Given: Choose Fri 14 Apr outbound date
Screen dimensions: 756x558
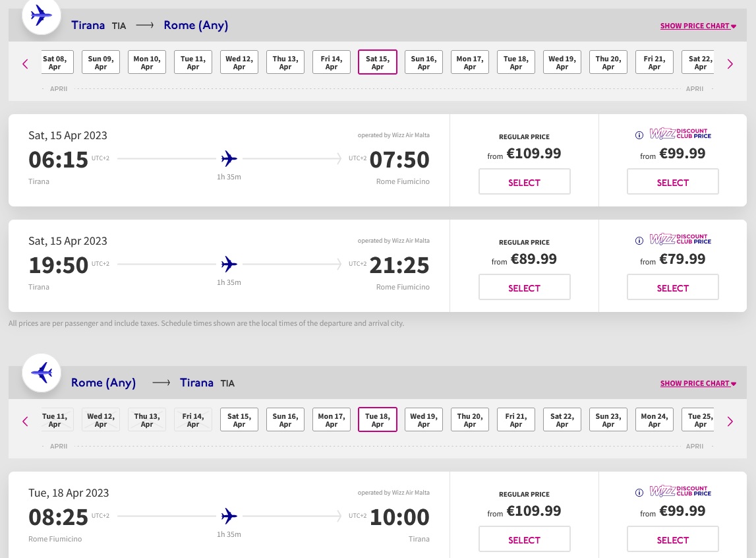Looking at the screenshot, I should pos(332,63).
